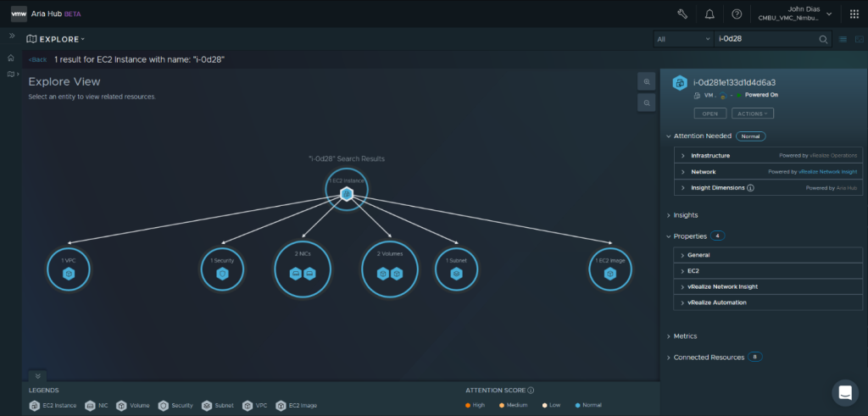
Task: Open the chat support bubble
Action: [845, 393]
